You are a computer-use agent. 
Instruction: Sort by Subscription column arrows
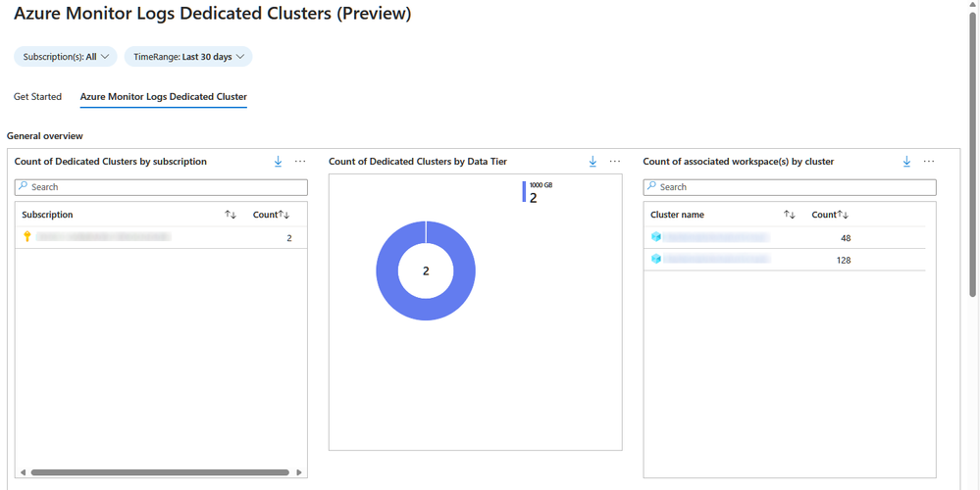pyautogui.click(x=231, y=215)
